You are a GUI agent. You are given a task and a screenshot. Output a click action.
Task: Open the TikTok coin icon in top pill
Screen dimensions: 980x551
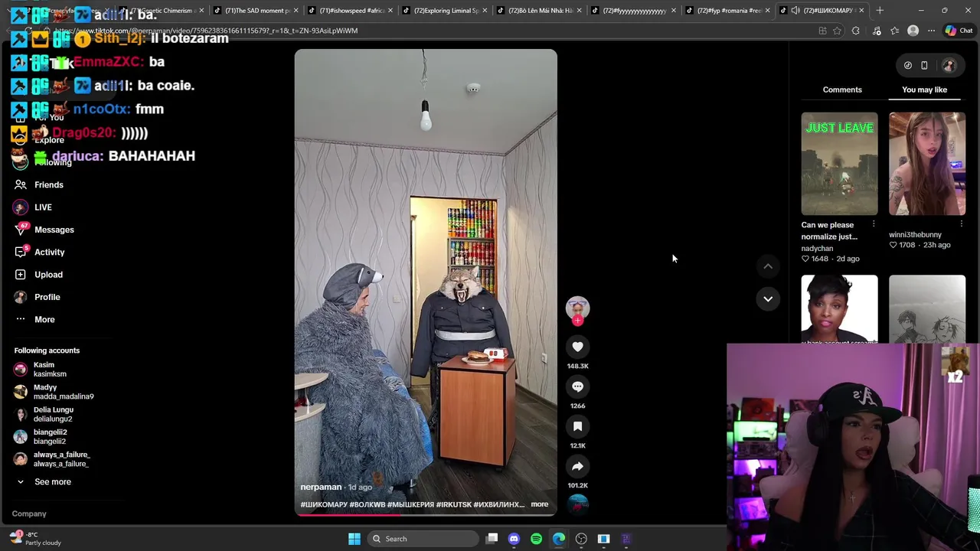[x=908, y=66]
